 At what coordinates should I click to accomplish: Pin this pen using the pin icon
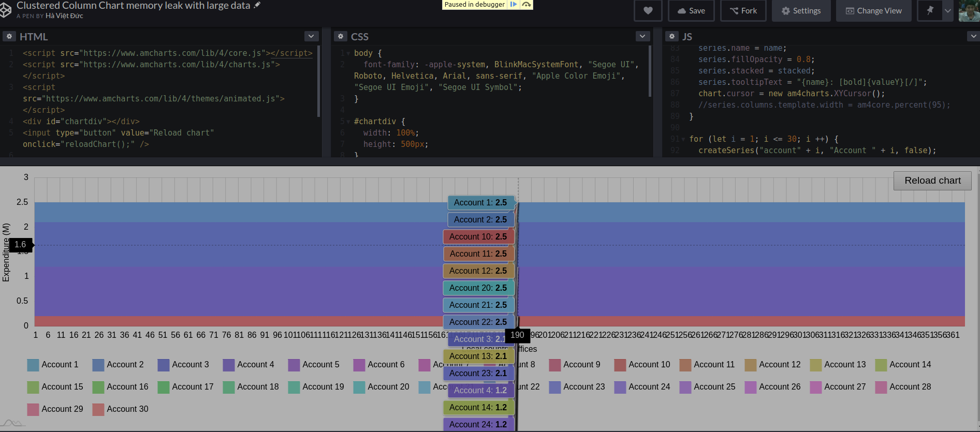click(930, 11)
